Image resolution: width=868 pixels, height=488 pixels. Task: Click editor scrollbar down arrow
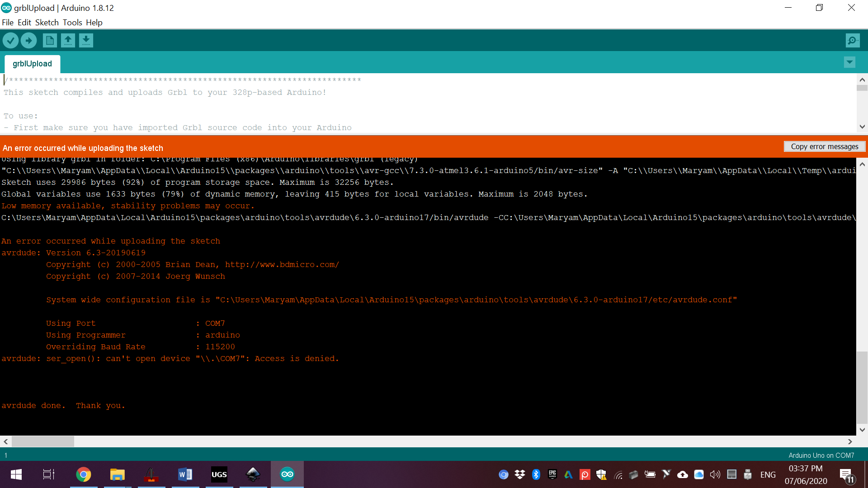(862, 127)
